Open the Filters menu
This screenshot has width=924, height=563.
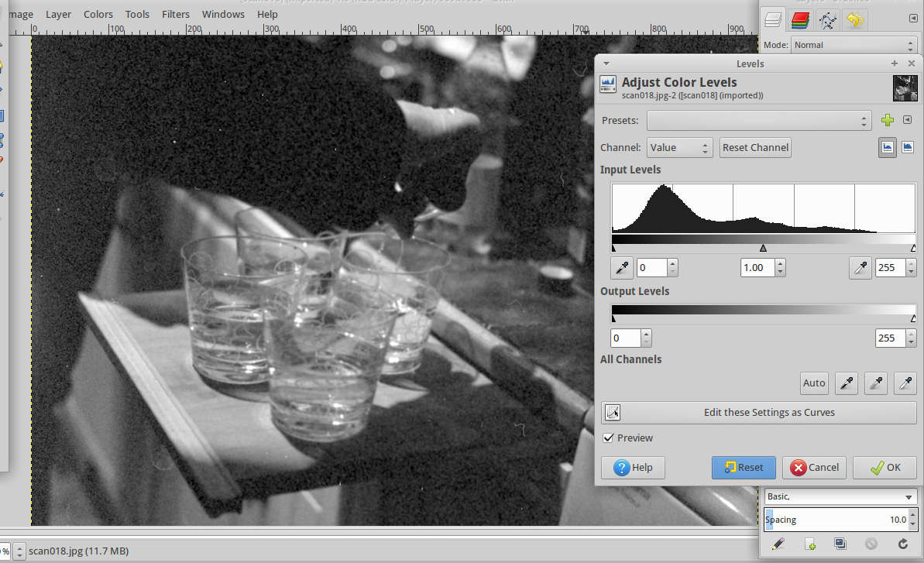coord(176,14)
